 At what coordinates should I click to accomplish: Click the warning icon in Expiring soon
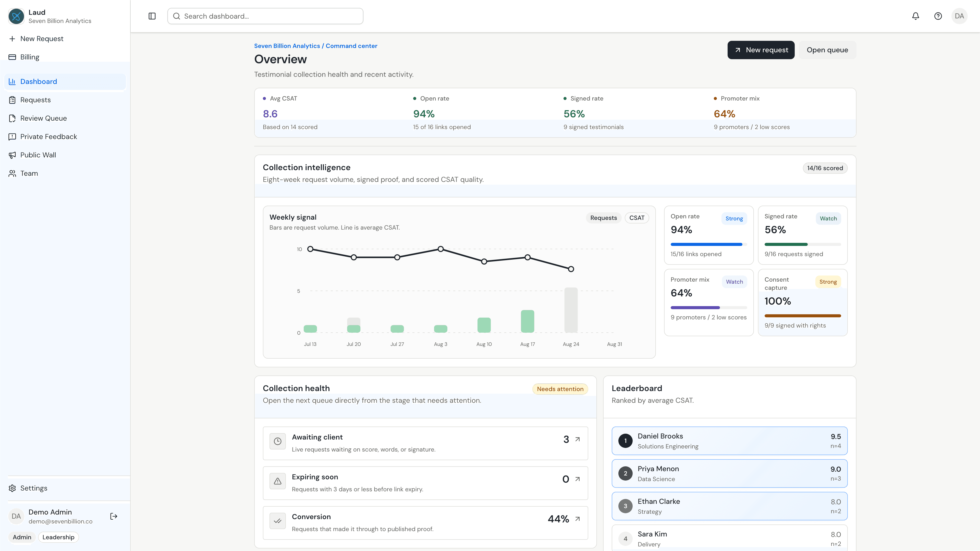(x=277, y=481)
